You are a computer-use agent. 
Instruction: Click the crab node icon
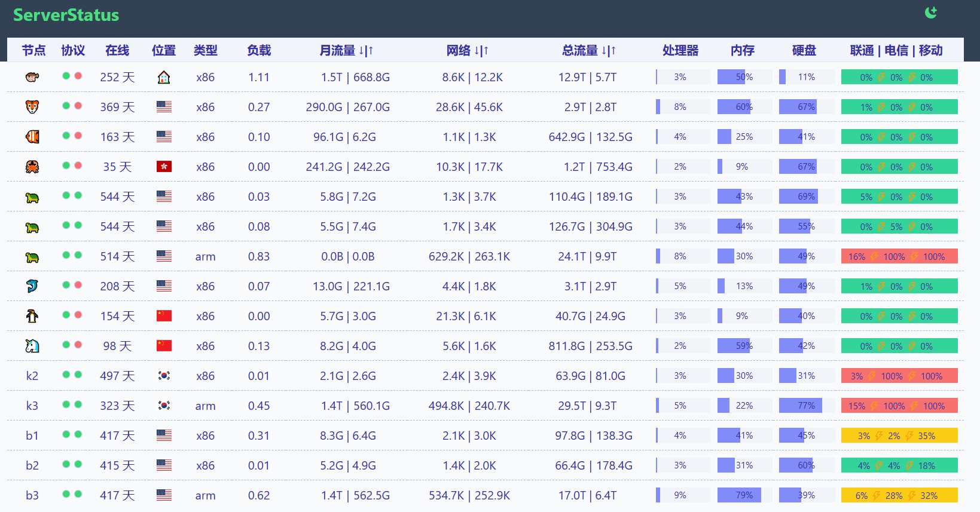point(32,167)
